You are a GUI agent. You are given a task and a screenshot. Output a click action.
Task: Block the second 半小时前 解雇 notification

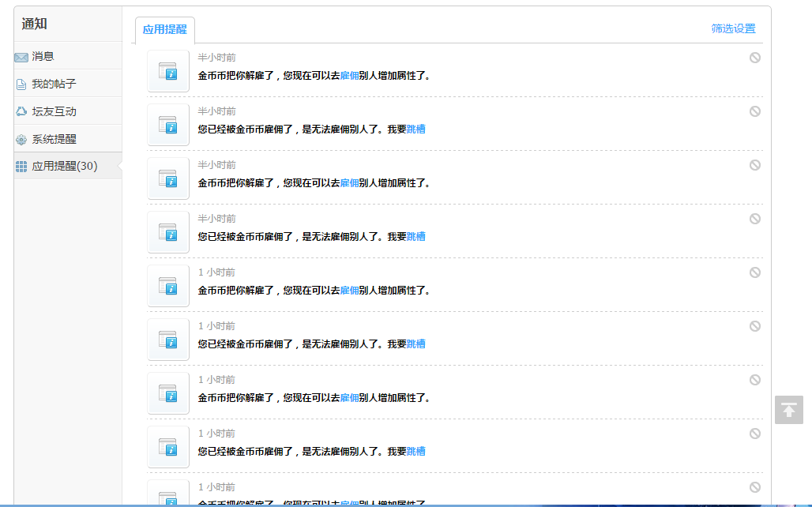755,165
